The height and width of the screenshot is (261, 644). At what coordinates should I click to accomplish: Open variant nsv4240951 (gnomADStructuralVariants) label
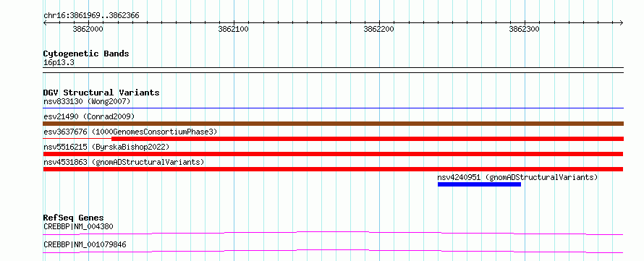[517, 177]
